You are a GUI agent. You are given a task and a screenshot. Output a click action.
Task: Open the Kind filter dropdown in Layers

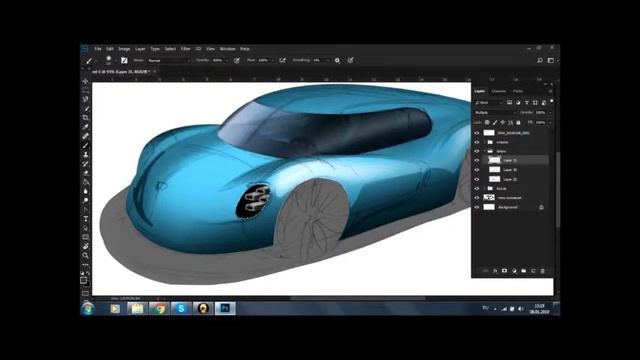[489, 102]
